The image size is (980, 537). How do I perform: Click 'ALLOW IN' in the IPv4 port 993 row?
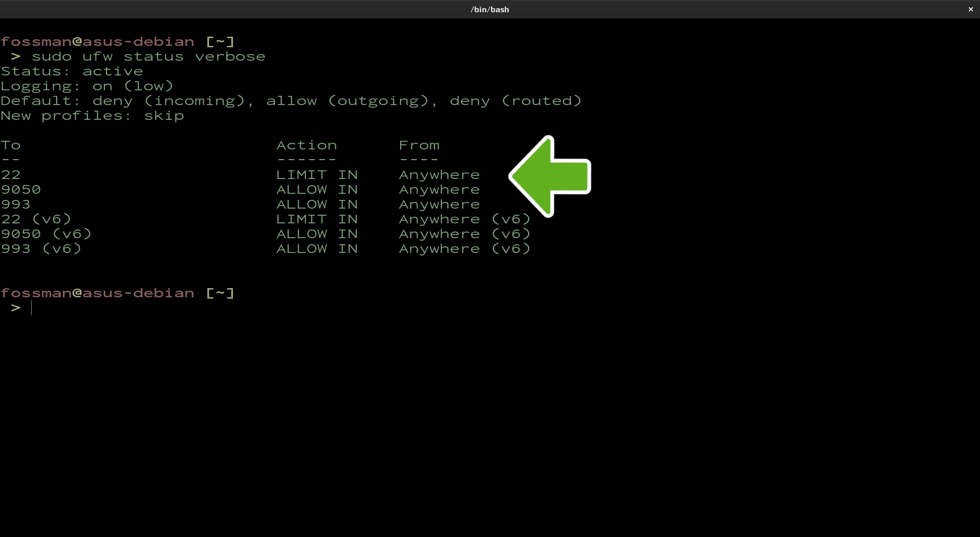[317, 204]
